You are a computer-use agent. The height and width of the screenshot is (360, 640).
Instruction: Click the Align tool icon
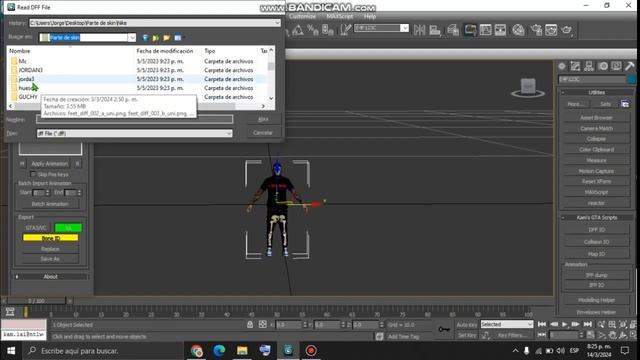[435, 30]
